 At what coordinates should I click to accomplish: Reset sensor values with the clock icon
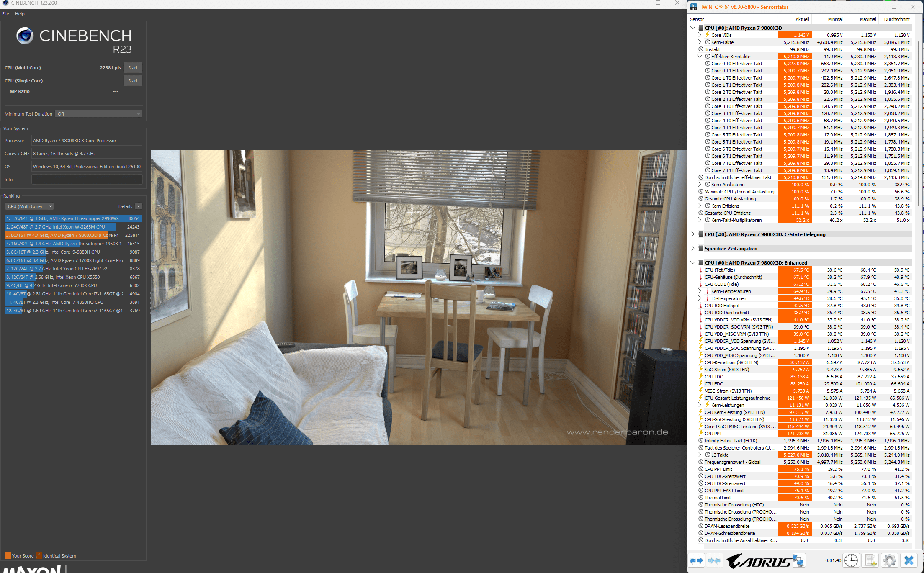point(851,560)
